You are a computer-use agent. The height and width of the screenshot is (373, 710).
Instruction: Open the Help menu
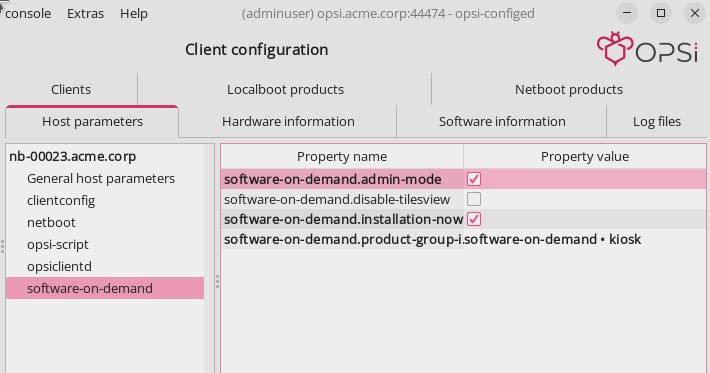tap(134, 14)
